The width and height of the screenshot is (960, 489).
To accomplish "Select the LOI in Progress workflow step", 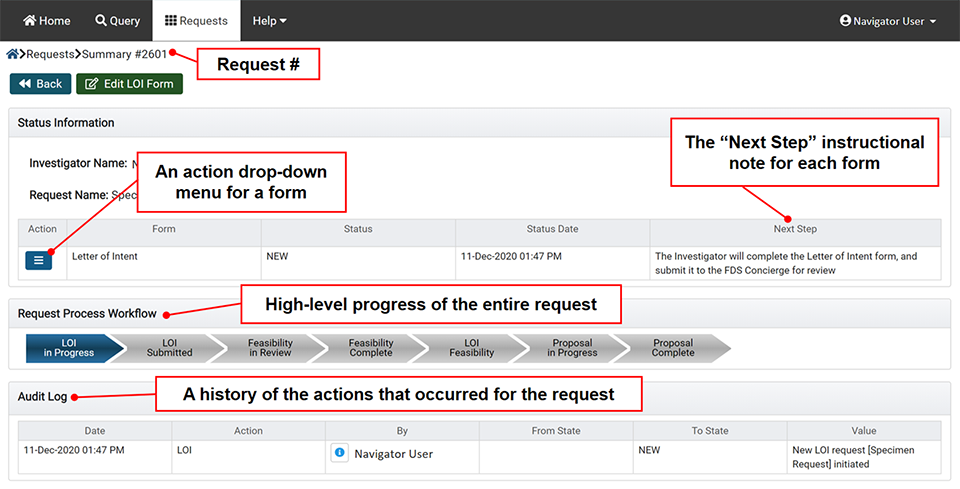I will 73,348.
